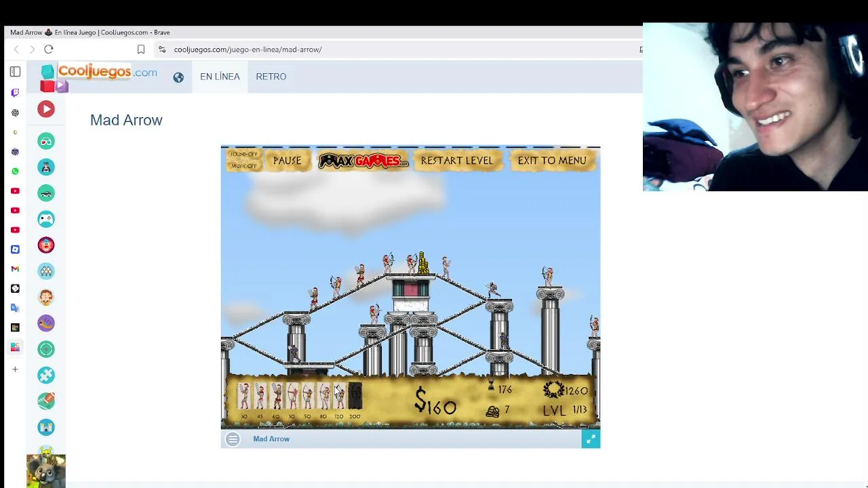This screenshot has width=868, height=488.
Task: Open the football sports games category
Action: [46, 401]
